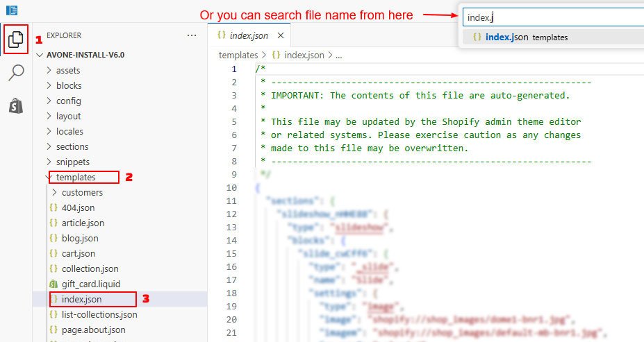Screen dimensions: 644x342
Task: Open cart.json in the file tree
Action: point(78,253)
